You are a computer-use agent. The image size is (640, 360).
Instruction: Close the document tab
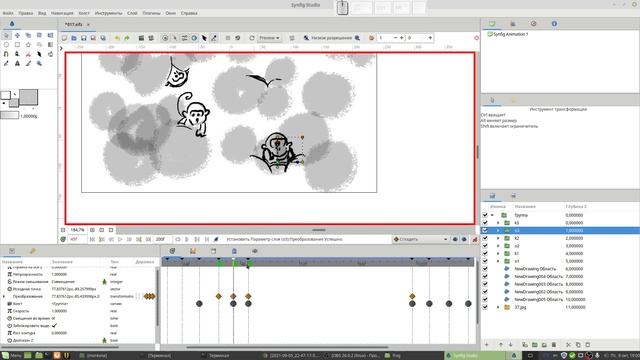pos(88,24)
